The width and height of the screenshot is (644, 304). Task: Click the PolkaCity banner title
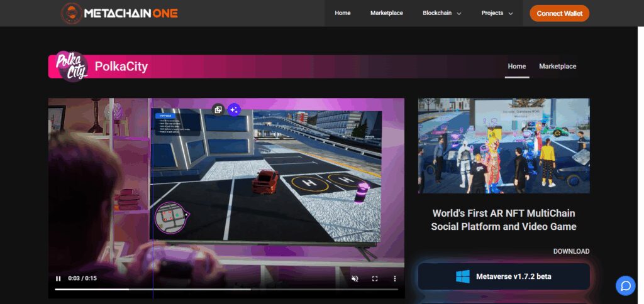(x=121, y=67)
